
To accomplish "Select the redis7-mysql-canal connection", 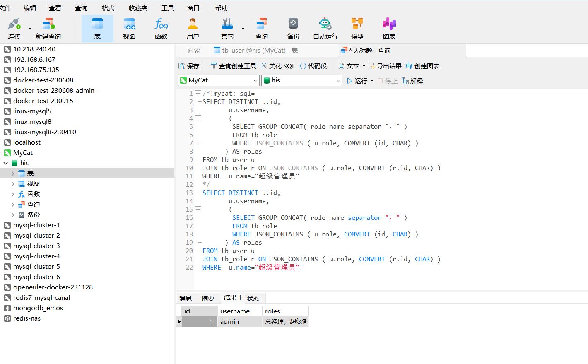I will pyautogui.click(x=41, y=298).
